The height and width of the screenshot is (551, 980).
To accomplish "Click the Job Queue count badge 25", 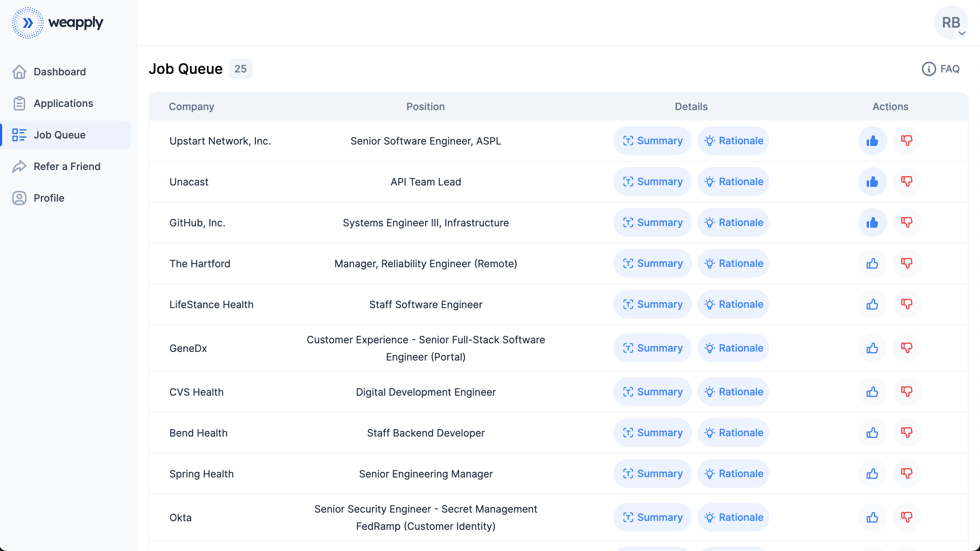I will (x=241, y=69).
